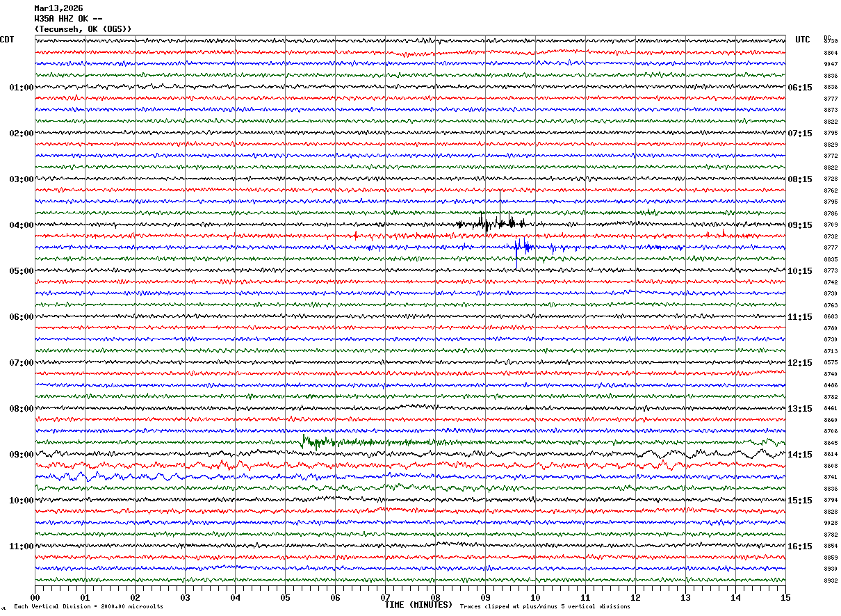The height and width of the screenshot is (616, 841).
Task: Click the station name (Tecumseh, OK (OGS))
Action: point(83,29)
